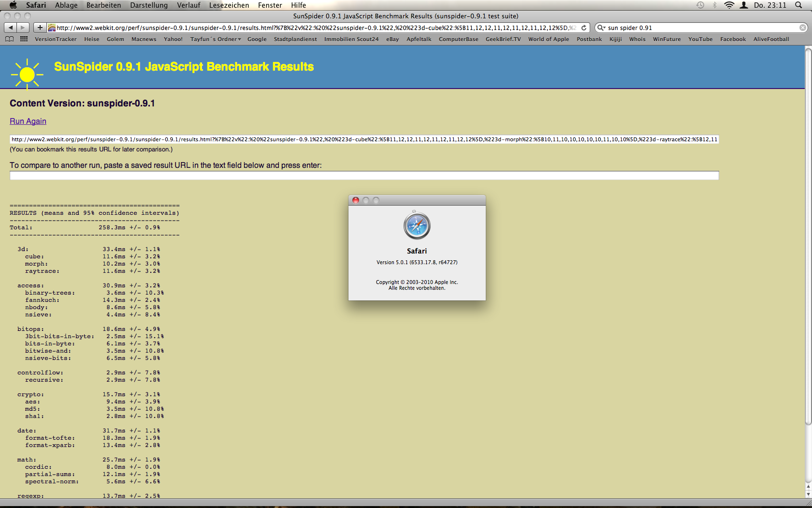Open the Google bookmark
Screen dimensions: 812x508
tap(257, 39)
